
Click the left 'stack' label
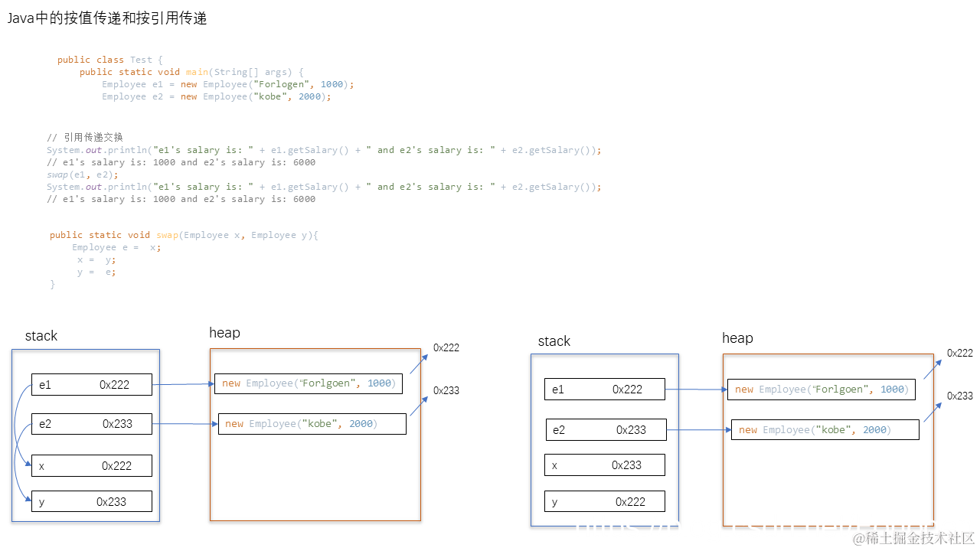[x=41, y=336]
